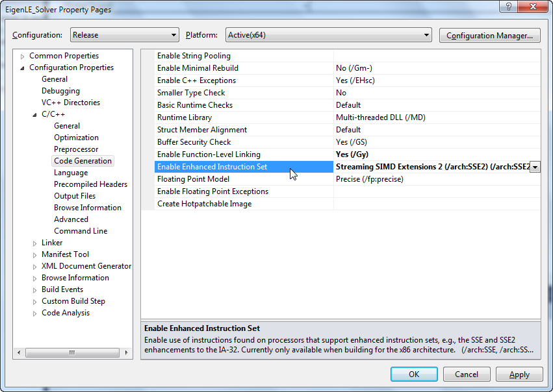Click the Cancel button

point(466,374)
